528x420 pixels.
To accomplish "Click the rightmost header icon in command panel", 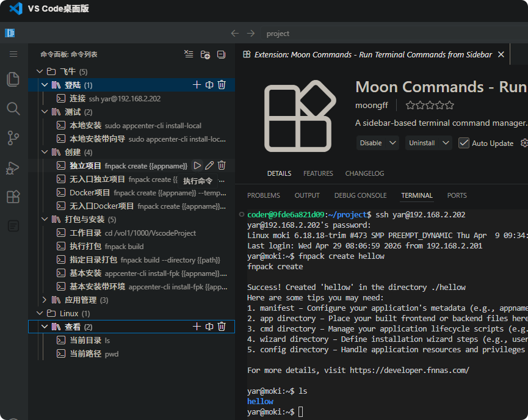I will click(x=221, y=54).
